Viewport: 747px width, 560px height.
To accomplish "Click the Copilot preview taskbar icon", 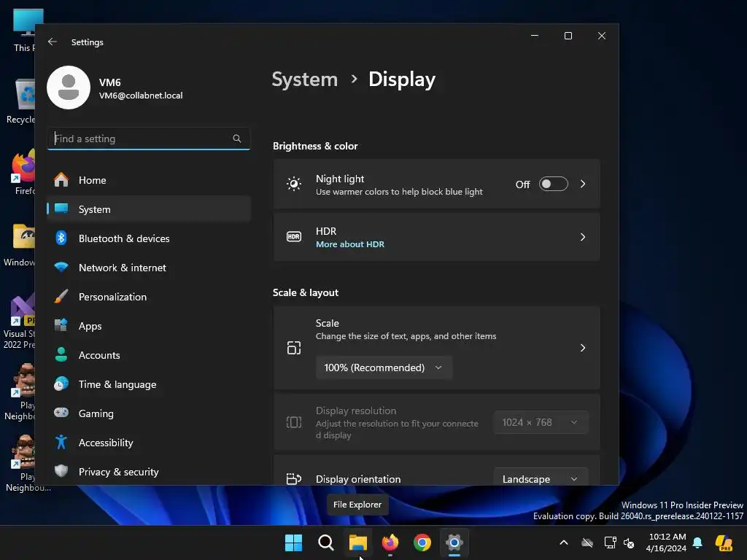I will (x=724, y=542).
